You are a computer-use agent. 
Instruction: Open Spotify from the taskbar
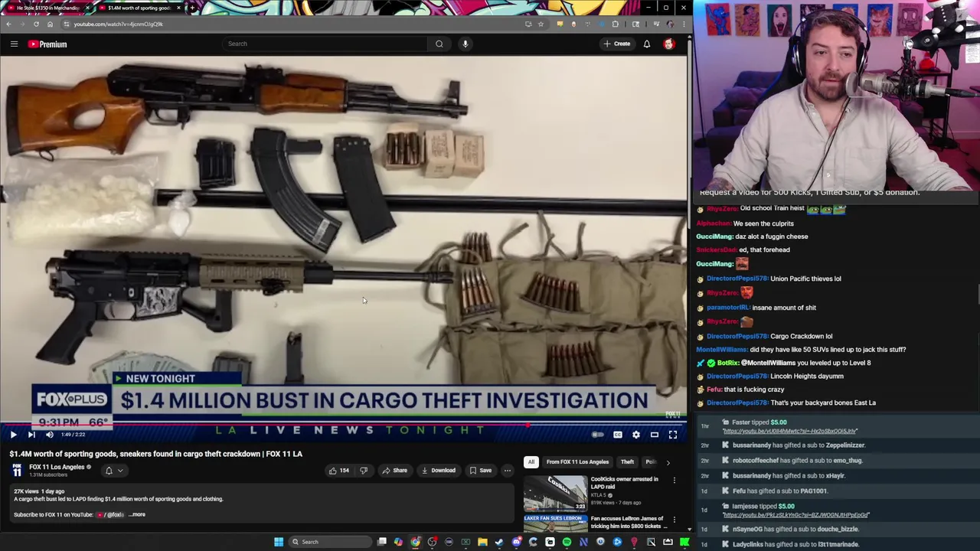567,542
